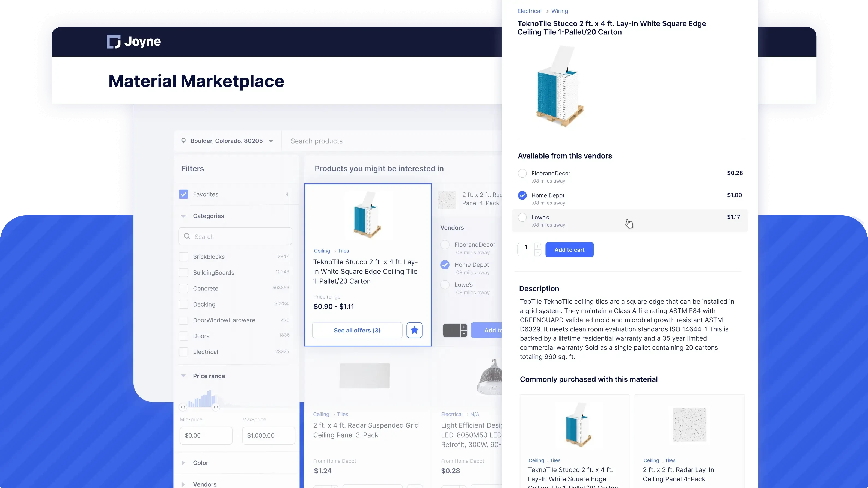Viewport: 868px width, 488px height.
Task: Click See all offers (3)
Action: [357, 330]
